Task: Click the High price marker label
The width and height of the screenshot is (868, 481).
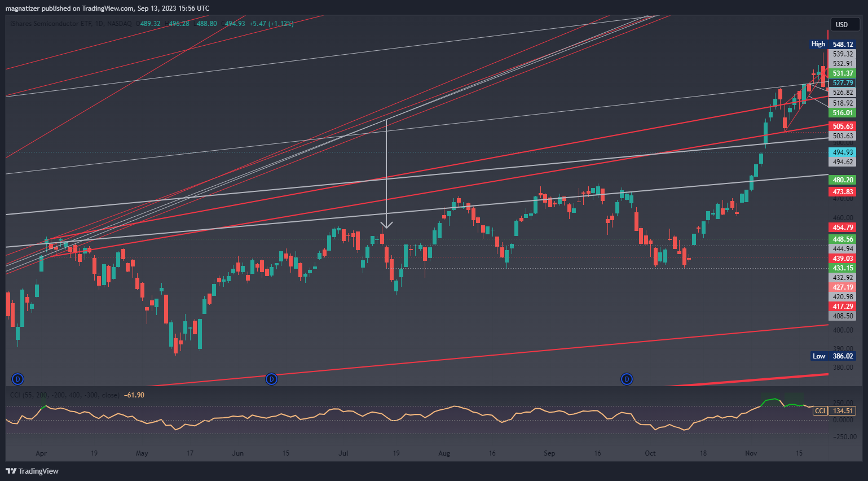Action: 818,44
